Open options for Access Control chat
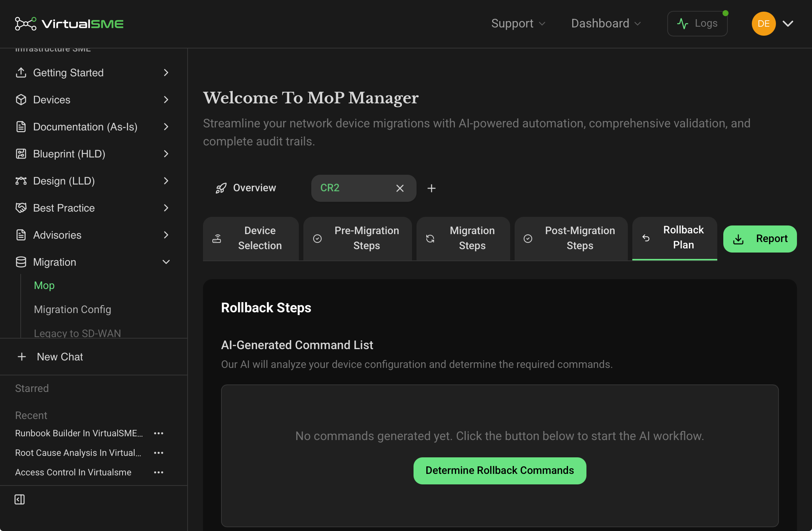This screenshot has height=531, width=812. coord(159,472)
